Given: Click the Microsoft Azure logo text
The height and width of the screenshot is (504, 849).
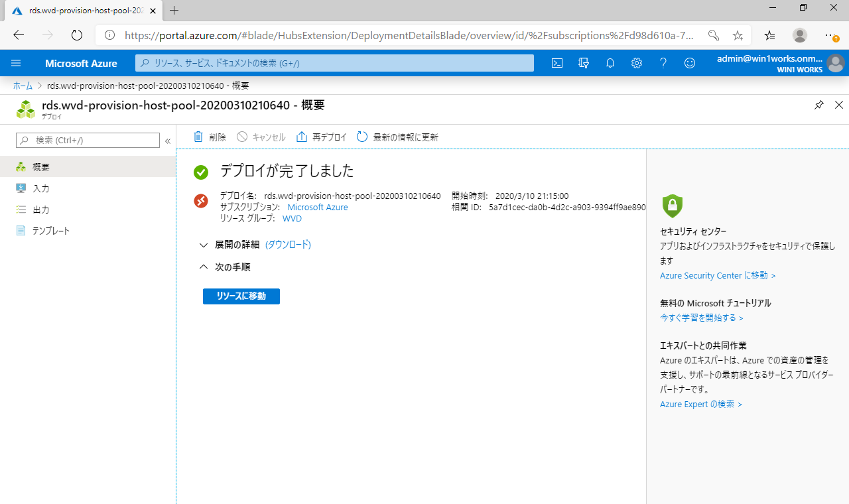Looking at the screenshot, I should [x=81, y=64].
